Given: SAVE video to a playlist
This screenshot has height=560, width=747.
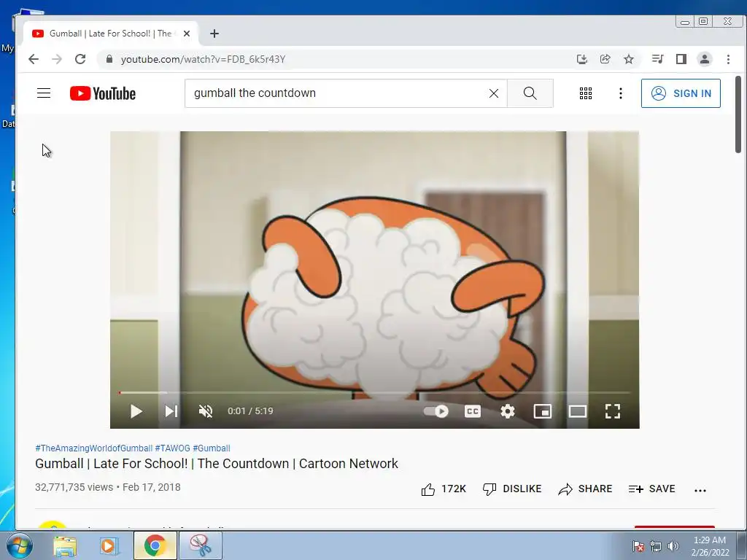Looking at the screenshot, I should tap(651, 489).
